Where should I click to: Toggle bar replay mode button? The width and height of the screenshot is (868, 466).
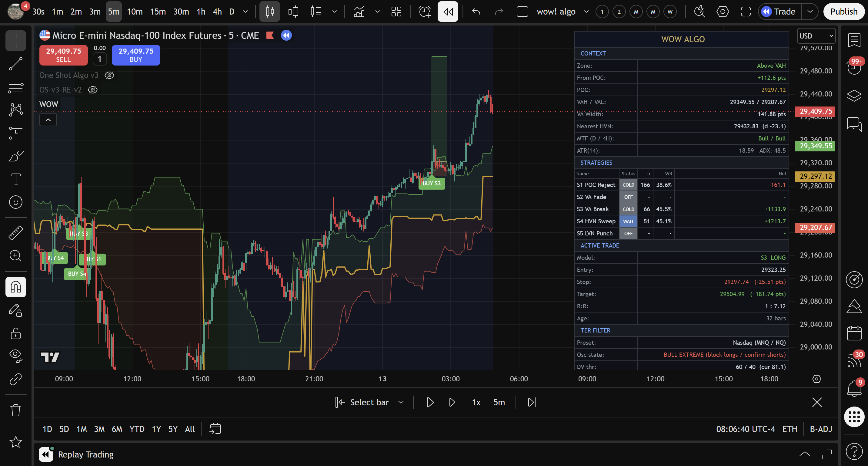tap(448, 12)
